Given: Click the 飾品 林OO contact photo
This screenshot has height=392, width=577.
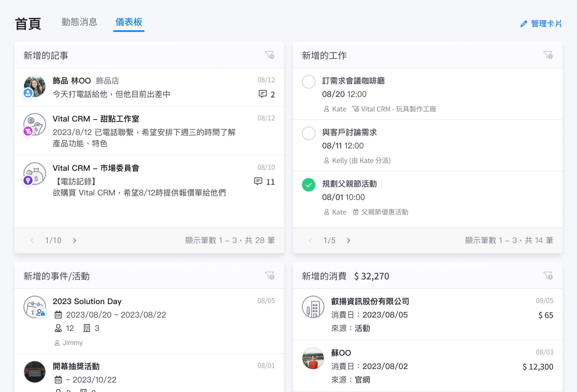Looking at the screenshot, I should (x=34, y=86).
